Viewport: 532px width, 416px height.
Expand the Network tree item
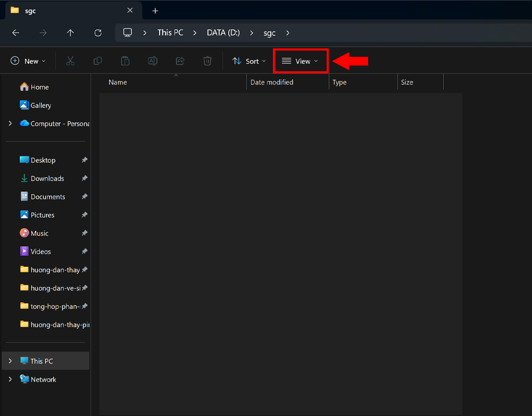[x=10, y=379]
